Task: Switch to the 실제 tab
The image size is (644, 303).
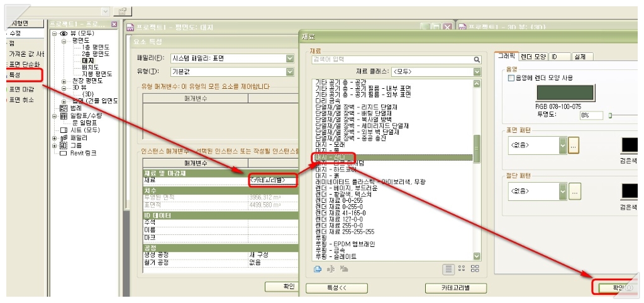Action: pos(582,57)
